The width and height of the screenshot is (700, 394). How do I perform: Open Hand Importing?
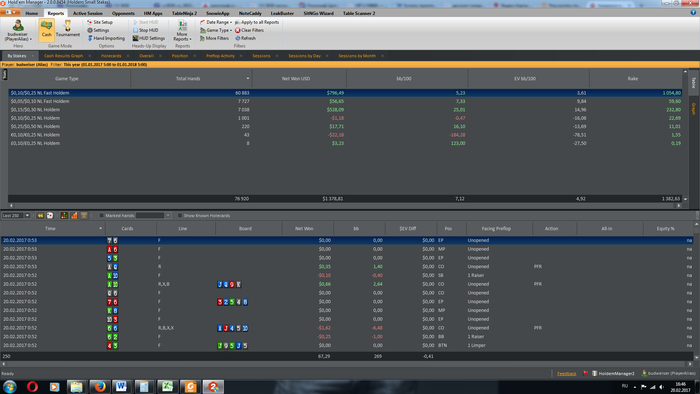click(x=106, y=38)
